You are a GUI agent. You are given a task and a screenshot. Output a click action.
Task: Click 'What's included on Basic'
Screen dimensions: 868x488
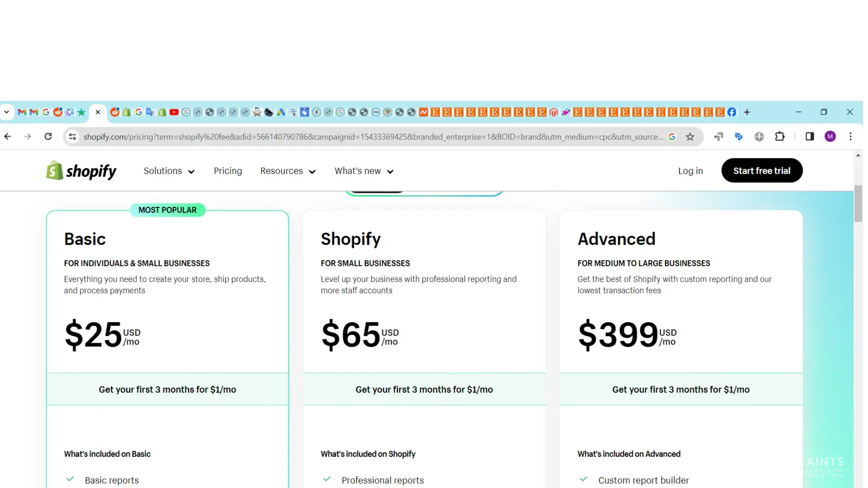click(107, 454)
